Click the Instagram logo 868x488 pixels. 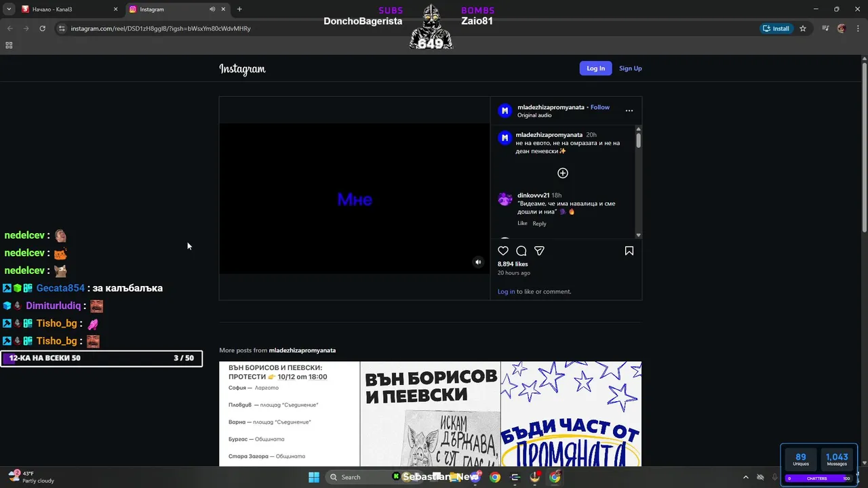point(242,68)
